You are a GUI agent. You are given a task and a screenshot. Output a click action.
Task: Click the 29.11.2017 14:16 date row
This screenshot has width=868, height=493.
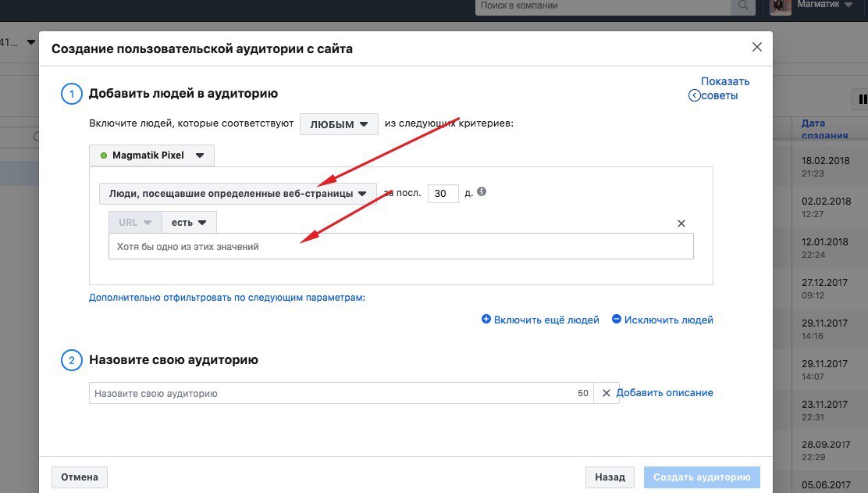(825, 329)
